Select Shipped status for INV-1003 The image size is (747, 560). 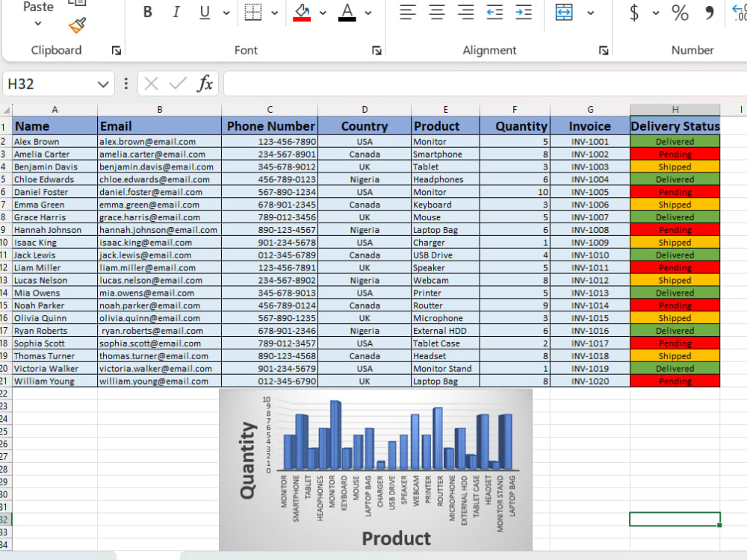675,167
